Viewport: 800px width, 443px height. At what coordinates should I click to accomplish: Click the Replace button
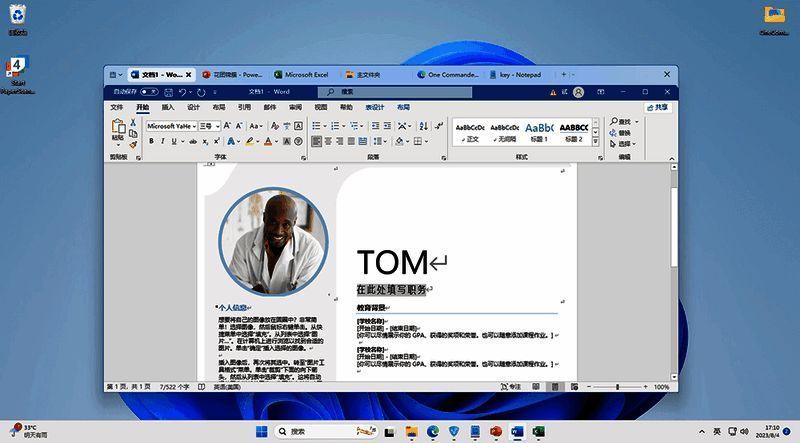pyautogui.click(x=620, y=133)
